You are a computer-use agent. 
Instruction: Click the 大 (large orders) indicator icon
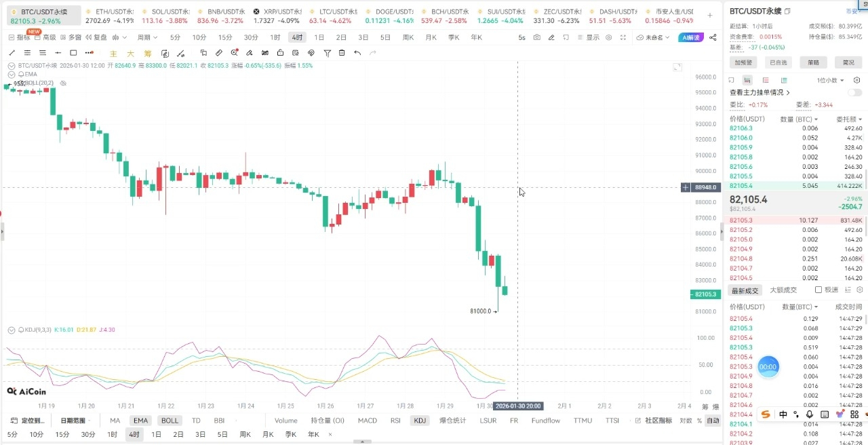tap(130, 54)
